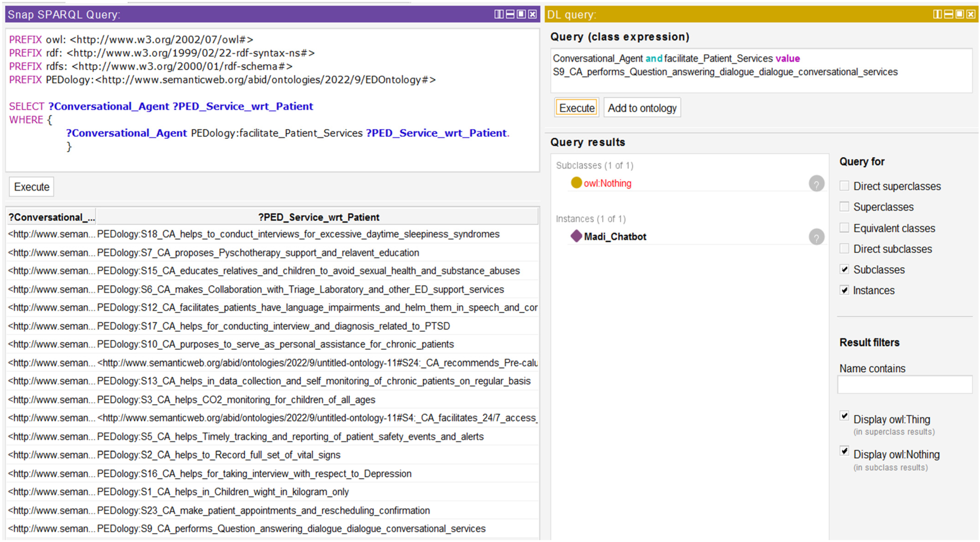The image size is (980, 542).
Task: Toggle Display owl:Nothing checkbox
Action: pyautogui.click(x=844, y=451)
